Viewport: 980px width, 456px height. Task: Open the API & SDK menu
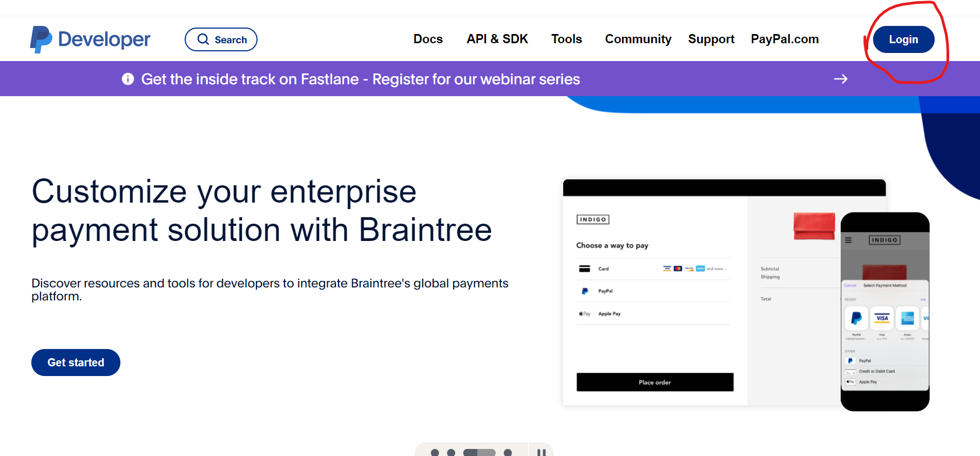[497, 39]
